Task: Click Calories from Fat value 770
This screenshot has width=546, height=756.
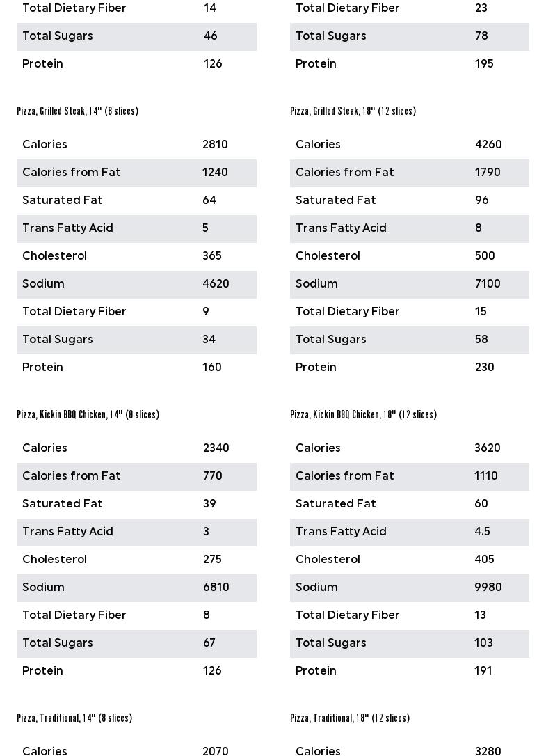Action: [x=213, y=476]
